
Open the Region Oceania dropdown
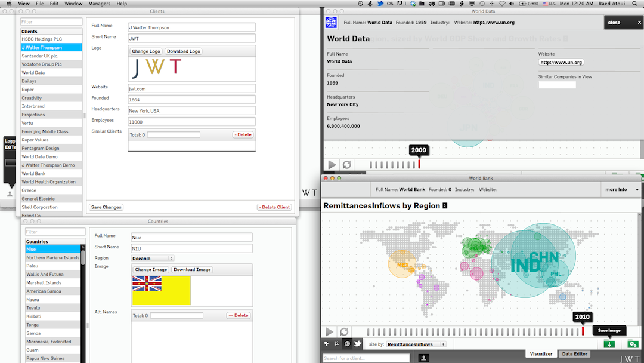(x=153, y=259)
